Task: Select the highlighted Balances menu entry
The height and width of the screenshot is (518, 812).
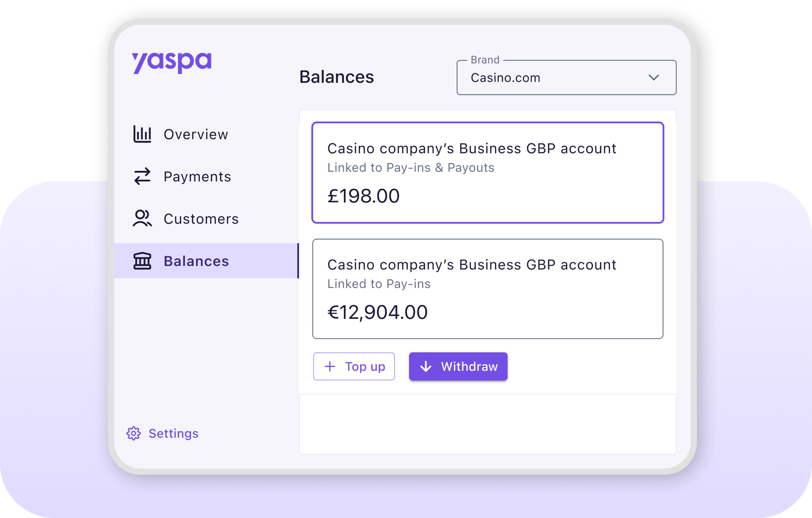Action: [x=197, y=261]
